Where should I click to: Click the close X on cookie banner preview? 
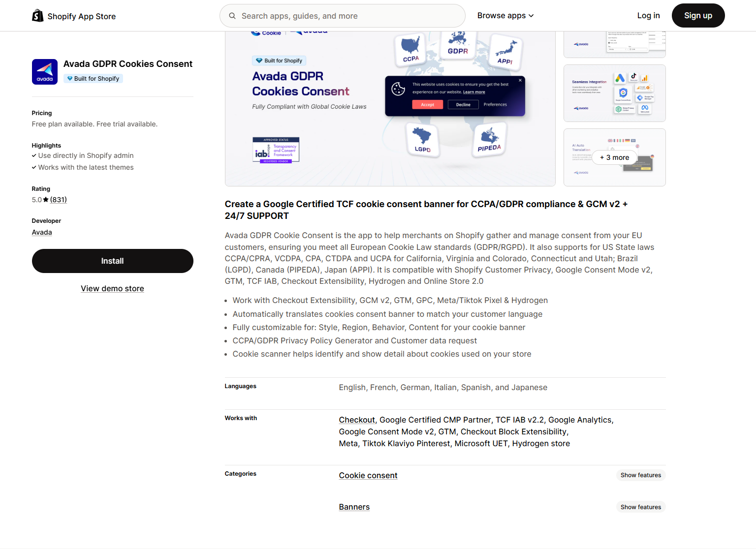[x=520, y=80]
